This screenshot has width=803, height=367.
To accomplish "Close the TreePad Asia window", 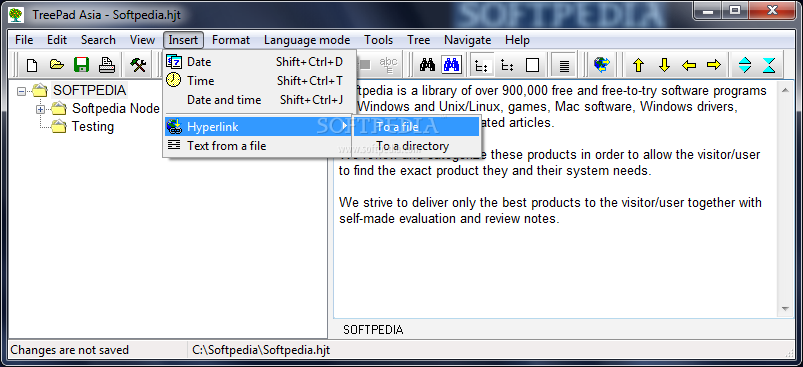I will coord(771,10).
